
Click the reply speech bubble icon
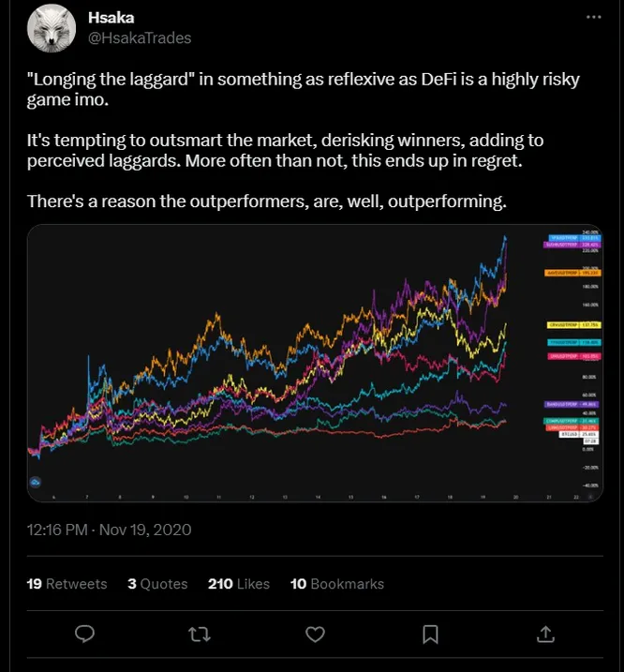[85, 634]
